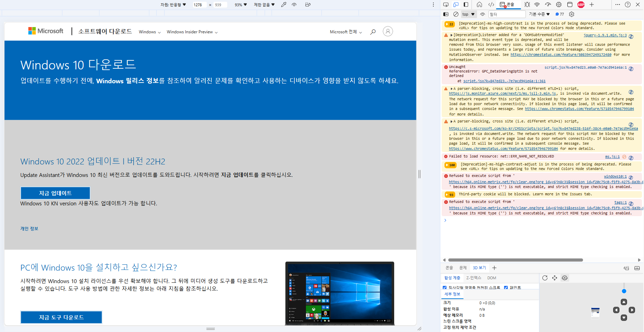Open the 차원: 반응형 dimensions dropdown
Image resolution: width=644 pixels, height=332 pixels.
(x=173, y=5)
